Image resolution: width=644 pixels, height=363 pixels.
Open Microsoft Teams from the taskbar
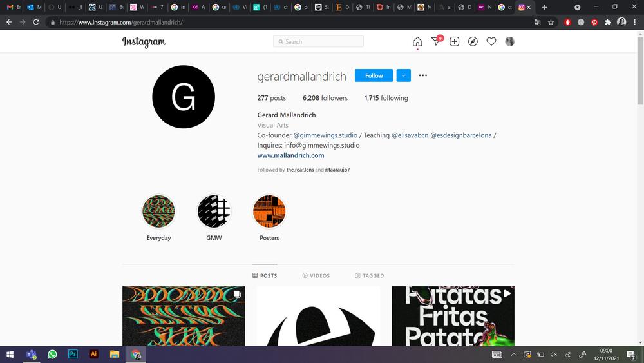coord(32,355)
